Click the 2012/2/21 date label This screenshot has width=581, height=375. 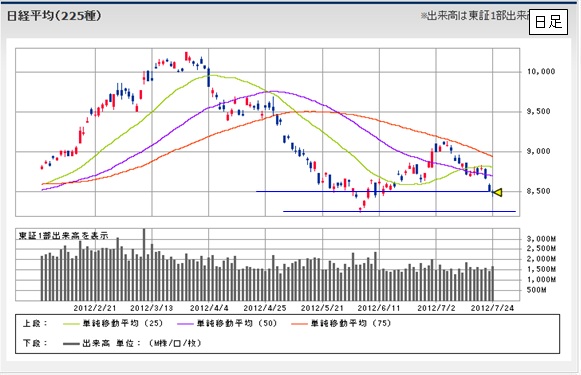(95, 308)
